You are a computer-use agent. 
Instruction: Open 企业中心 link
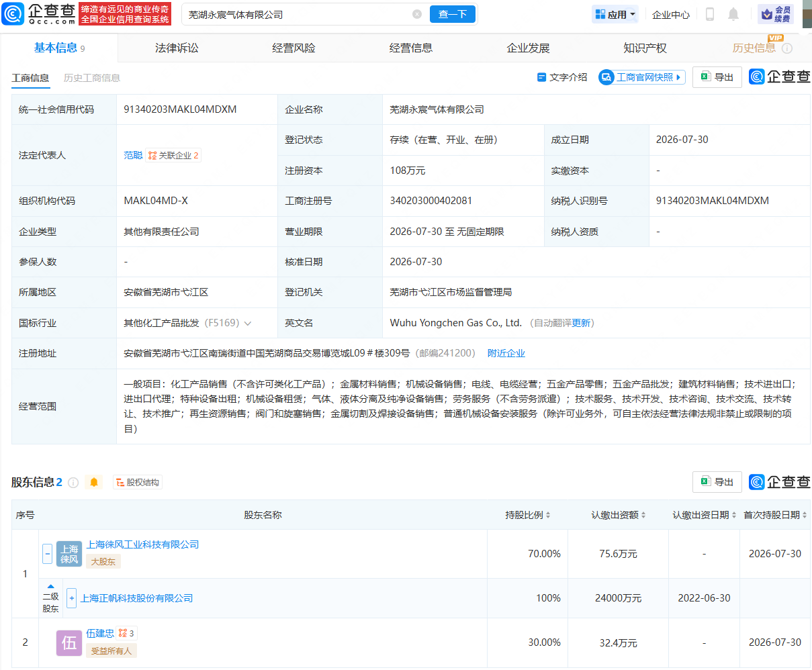pos(670,15)
